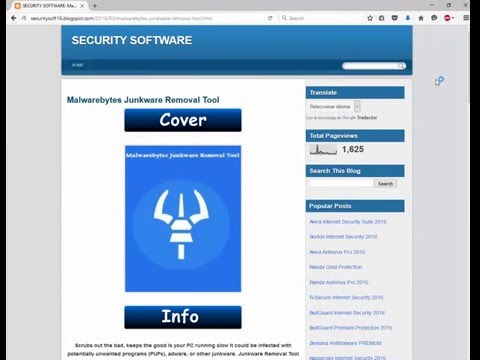Open Avira Antivirus Pro 2016 link
This screenshot has width=480, height=360.
tap(337, 252)
